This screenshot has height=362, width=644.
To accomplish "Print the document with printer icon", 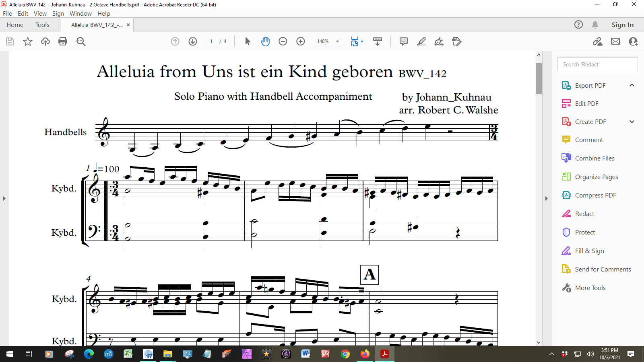I will 63,41.
